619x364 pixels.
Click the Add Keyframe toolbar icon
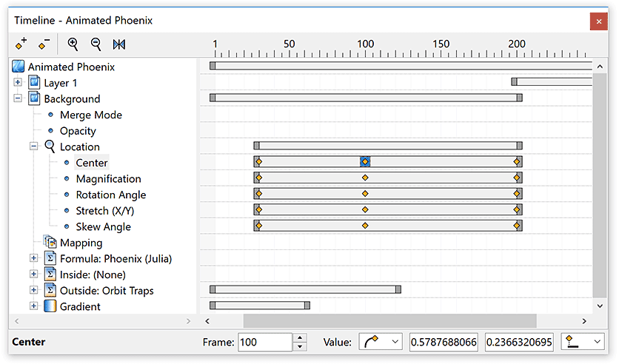(x=21, y=44)
